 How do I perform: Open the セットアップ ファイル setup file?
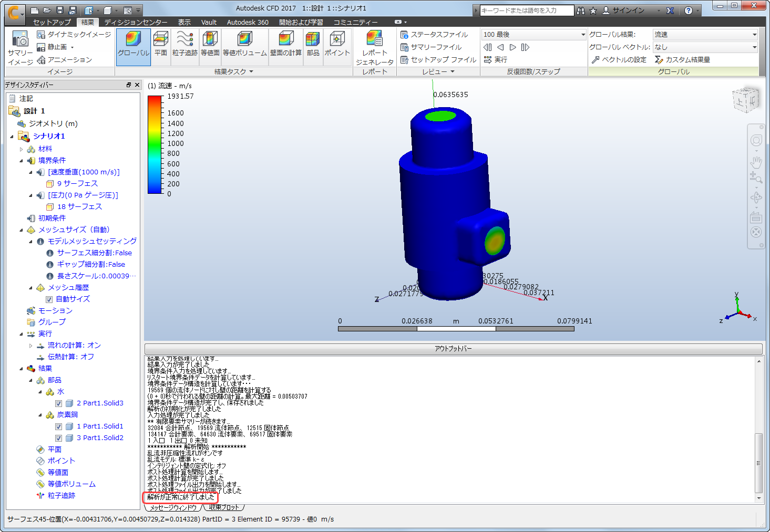coord(438,60)
